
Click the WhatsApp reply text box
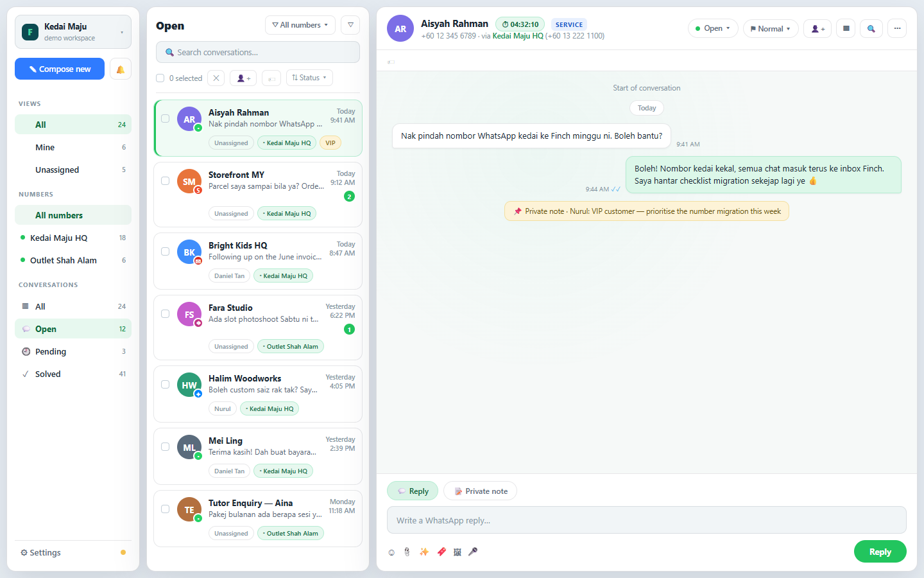[x=647, y=520]
